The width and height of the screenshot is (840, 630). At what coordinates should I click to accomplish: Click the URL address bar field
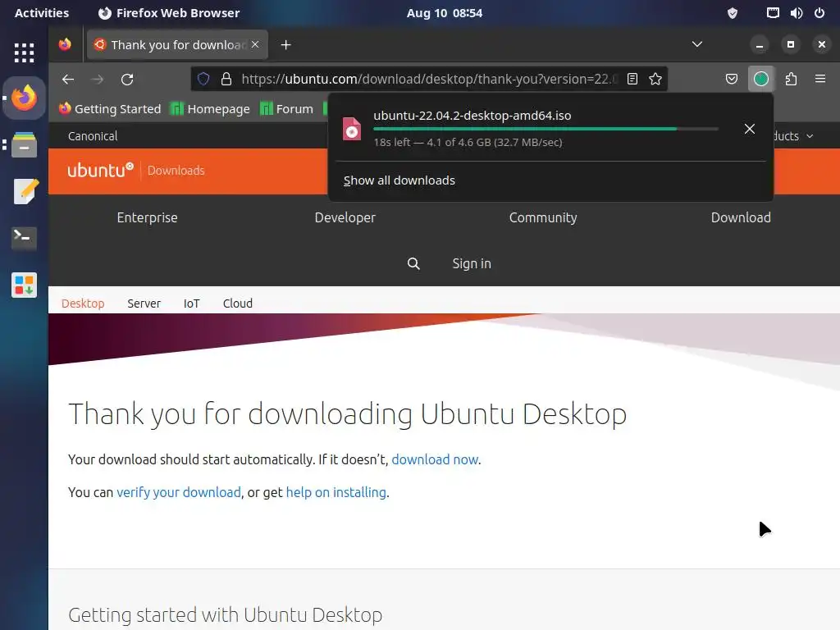[x=428, y=80]
